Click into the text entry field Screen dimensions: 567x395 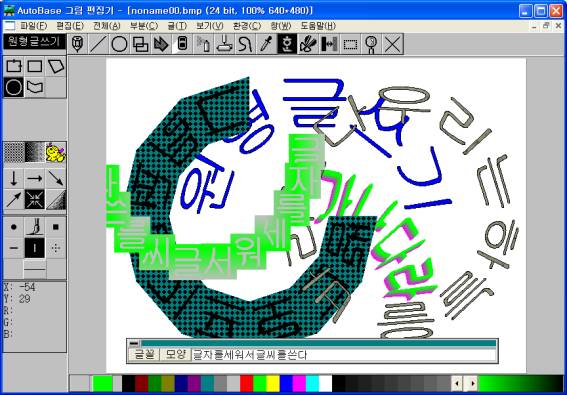pos(344,355)
